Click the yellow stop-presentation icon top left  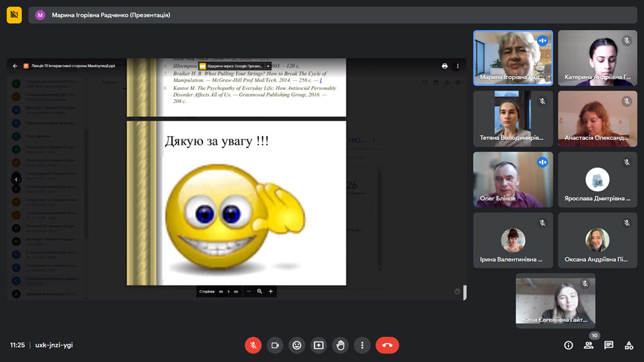(x=14, y=15)
